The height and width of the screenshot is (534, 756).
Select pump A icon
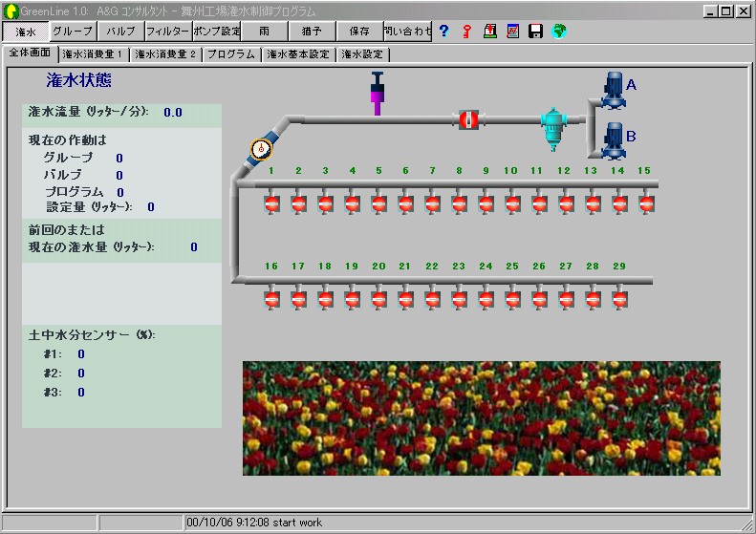tap(614, 90)
